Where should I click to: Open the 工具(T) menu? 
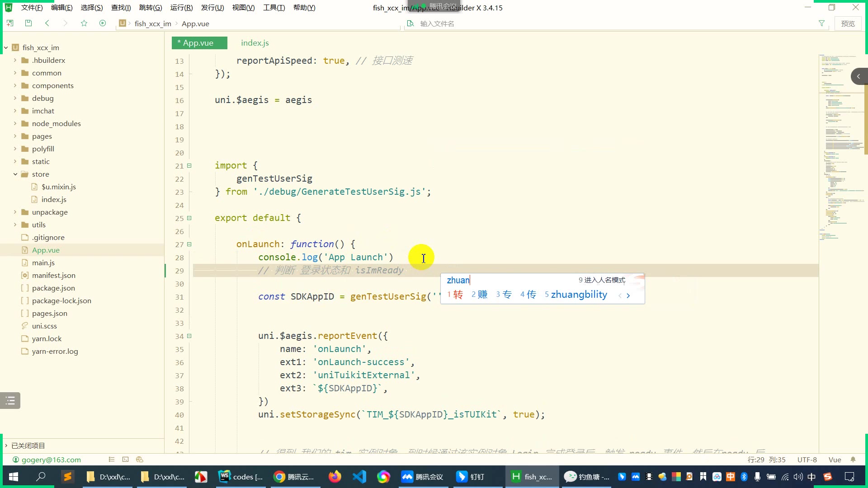click(274, 8)
